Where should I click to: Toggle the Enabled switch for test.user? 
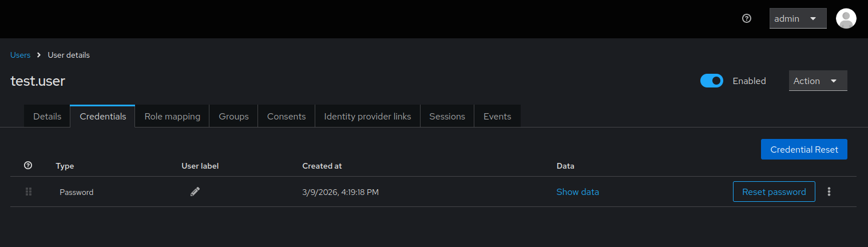[x=712, y=81]
